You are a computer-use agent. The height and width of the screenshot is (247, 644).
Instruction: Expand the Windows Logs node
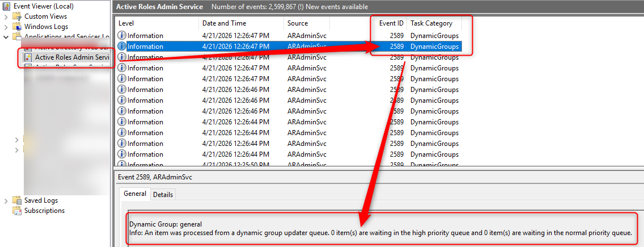6,27
